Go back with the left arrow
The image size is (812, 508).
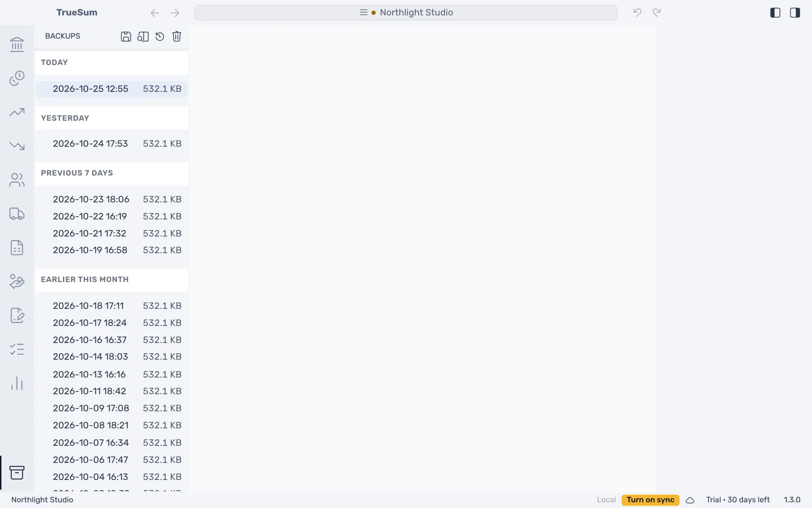tap(155, 13)
